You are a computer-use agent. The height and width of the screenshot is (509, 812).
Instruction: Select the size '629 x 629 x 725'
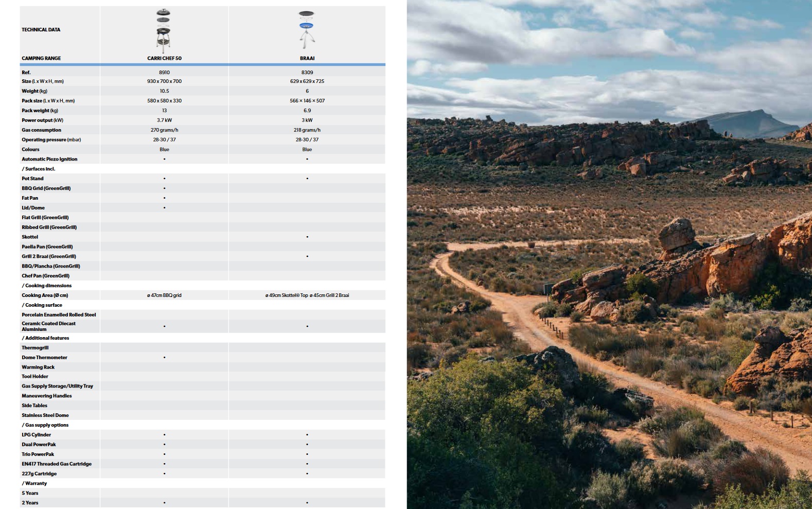(x=307, y=81)
